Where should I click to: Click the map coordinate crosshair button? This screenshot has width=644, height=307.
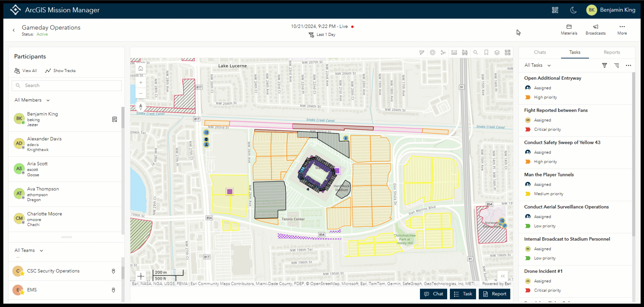tap(141, 276)
